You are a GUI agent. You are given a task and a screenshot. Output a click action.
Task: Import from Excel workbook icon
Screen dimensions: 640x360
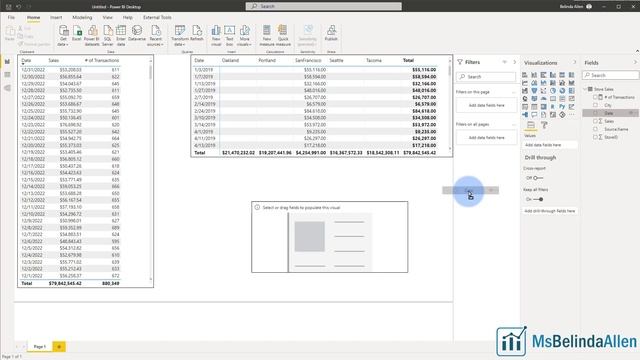pyautogui.click(x=77, y=31)
